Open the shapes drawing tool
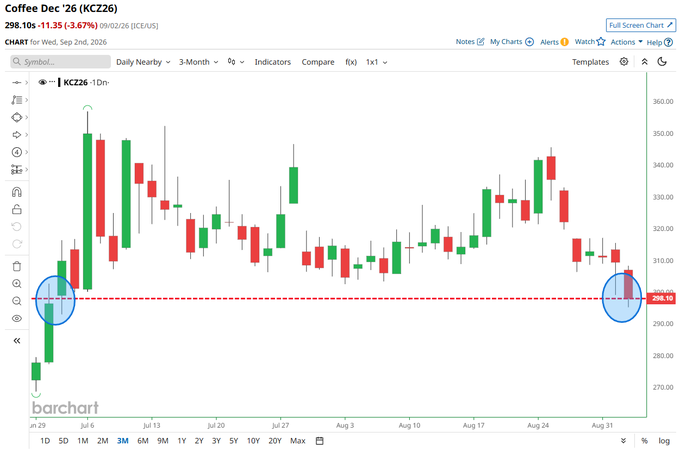680x451 pixels. 16,118
